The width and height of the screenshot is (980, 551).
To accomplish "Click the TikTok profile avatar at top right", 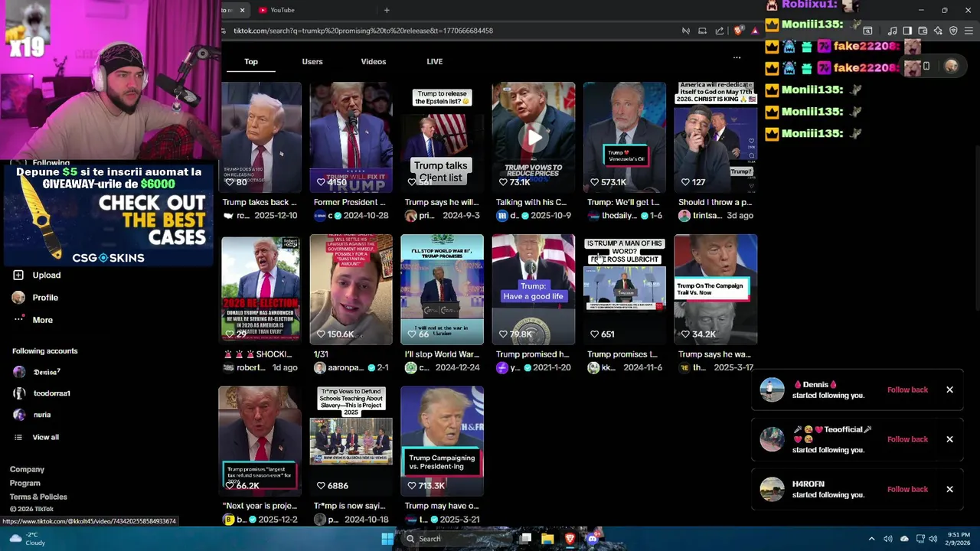I will pos(951,67).
